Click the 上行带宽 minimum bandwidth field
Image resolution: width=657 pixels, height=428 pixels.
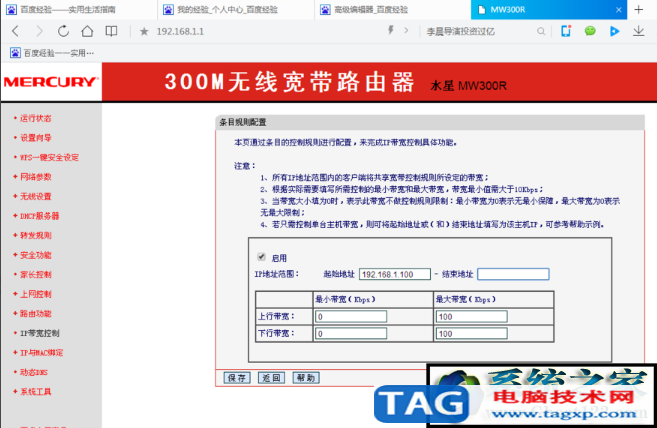351,316
